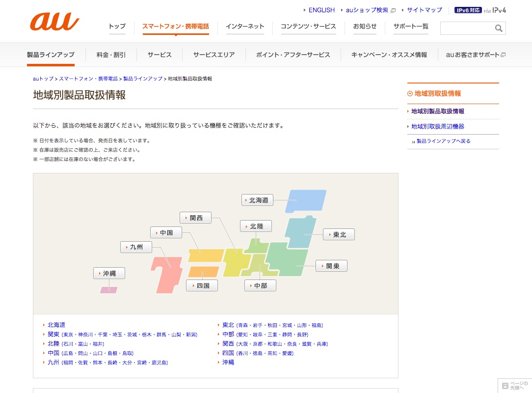Open the サポート一覧 menu item
The image size is (532, 393).
click(411, 27)
